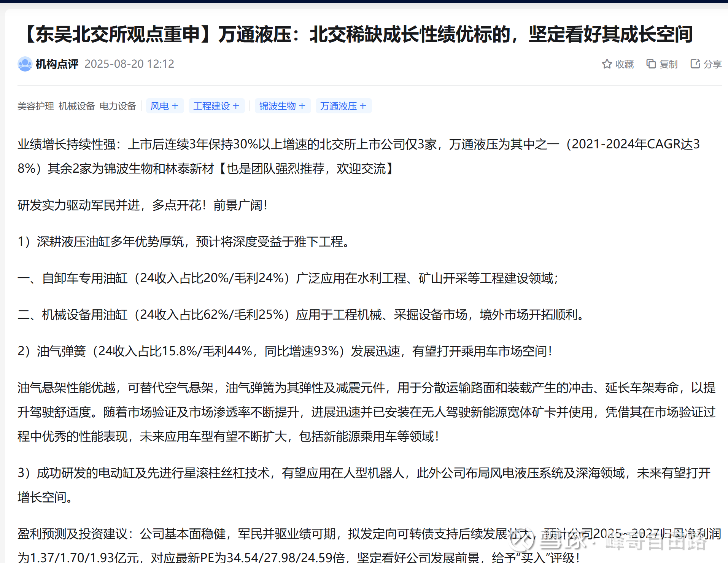
Task: Click the line about 自卸车专用油缸
Action: click(288, 278)
